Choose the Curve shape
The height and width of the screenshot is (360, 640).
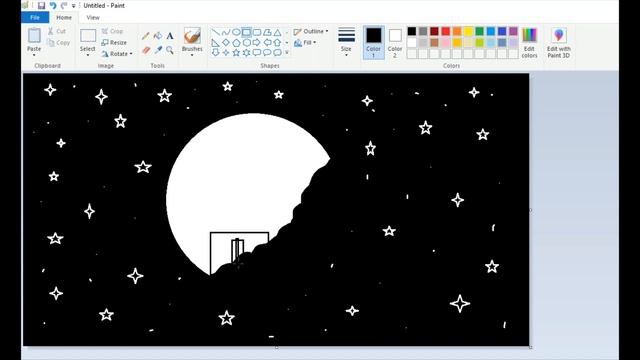tap(226, 32)
